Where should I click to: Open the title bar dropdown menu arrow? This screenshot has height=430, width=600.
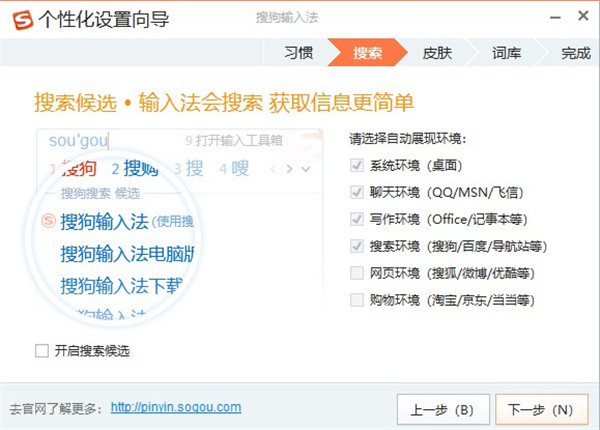pyautogui.click(x=528, y=18)
